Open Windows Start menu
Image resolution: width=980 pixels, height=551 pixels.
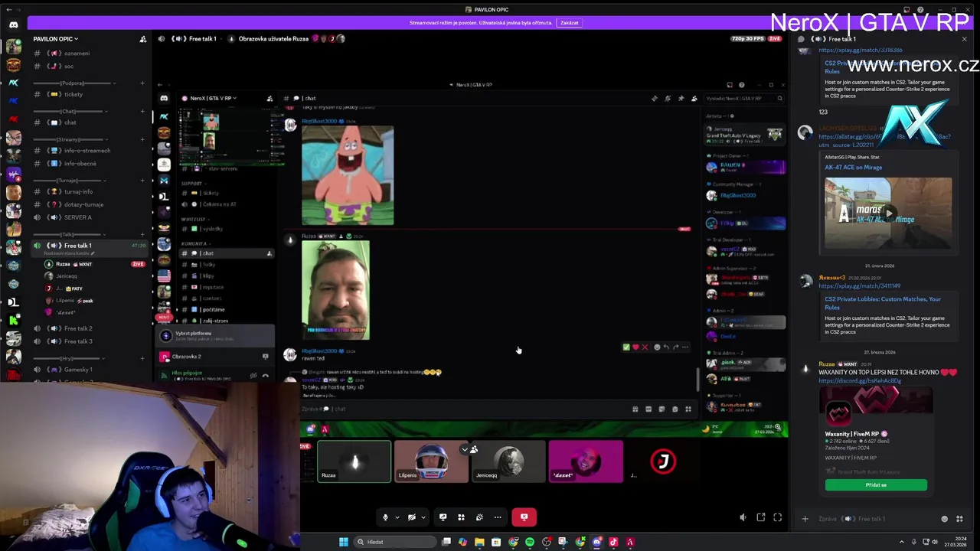tap(344, 542)
